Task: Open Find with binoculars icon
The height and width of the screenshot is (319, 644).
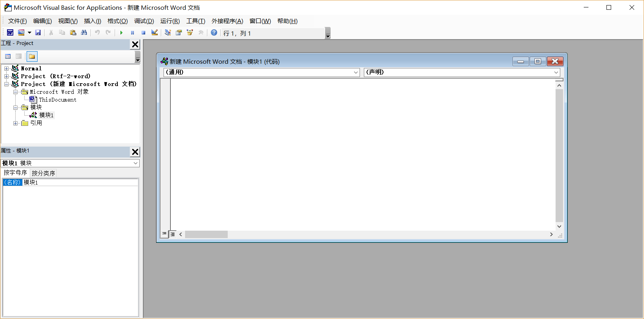Action: (84, 32)
